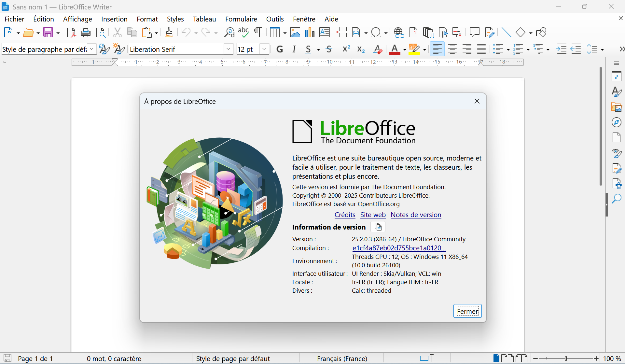Insert comment speech bubble icon
Image resolution: width=625 pixels, height=364 pixels.
tap(475, 32)
